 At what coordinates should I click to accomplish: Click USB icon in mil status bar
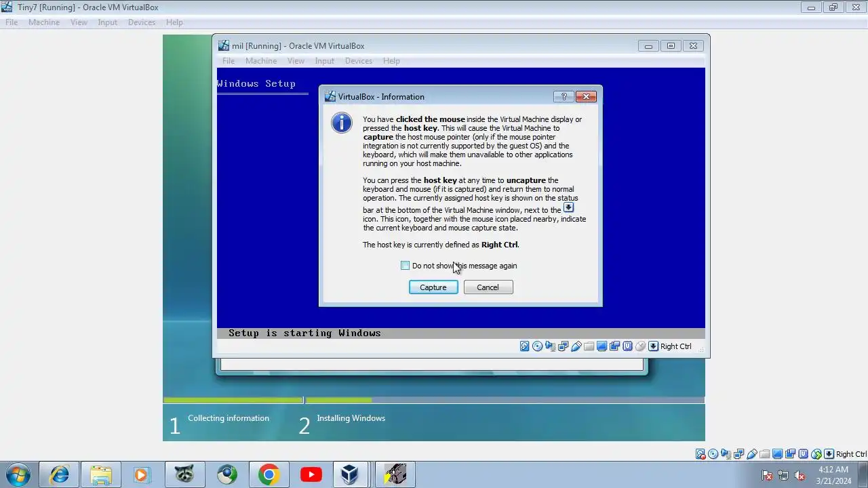576,346
